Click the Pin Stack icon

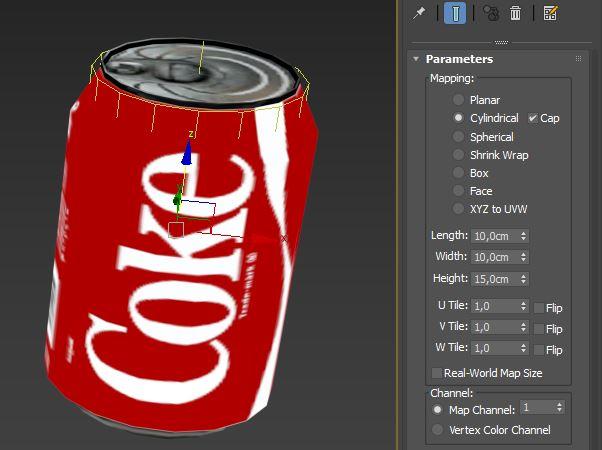point(419,13)
